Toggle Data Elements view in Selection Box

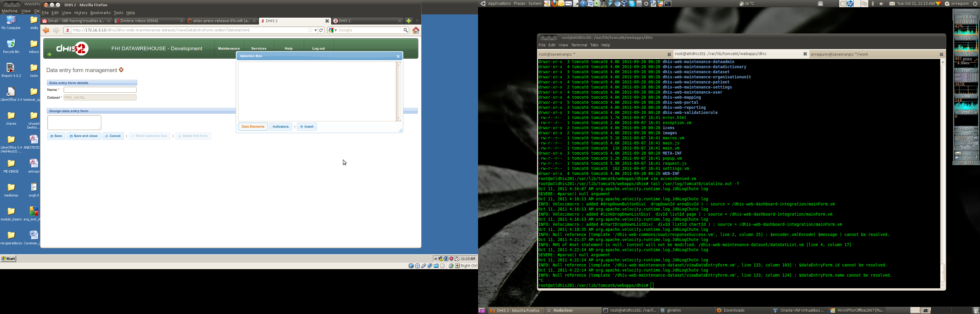coord(252,127)
